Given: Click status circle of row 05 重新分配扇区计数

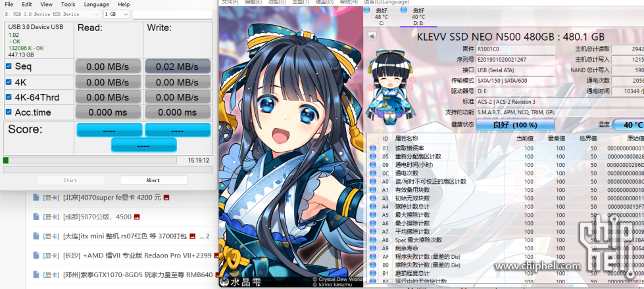Looking at the screenshot, I should click(x=373, y=156).
